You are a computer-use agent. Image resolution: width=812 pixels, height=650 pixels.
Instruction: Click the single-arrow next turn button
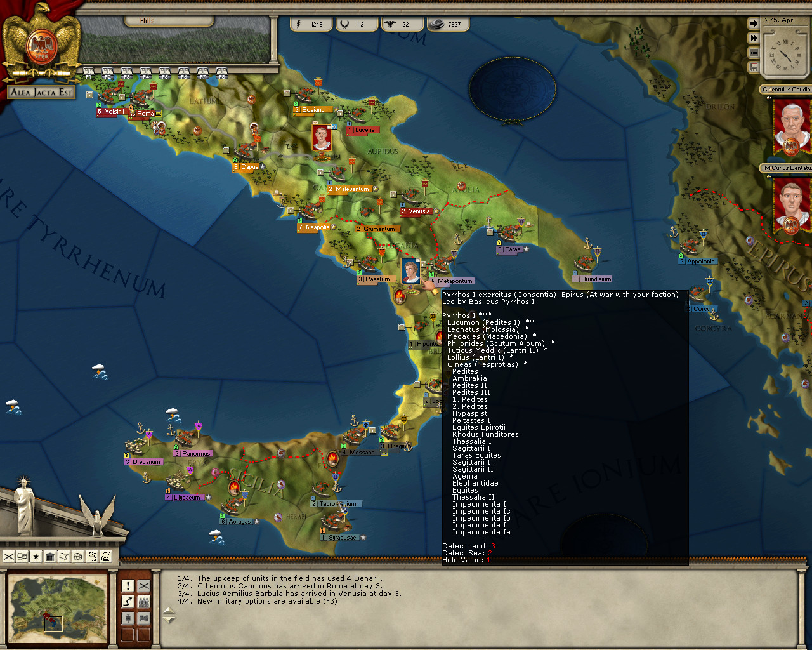tap(754, 23)
